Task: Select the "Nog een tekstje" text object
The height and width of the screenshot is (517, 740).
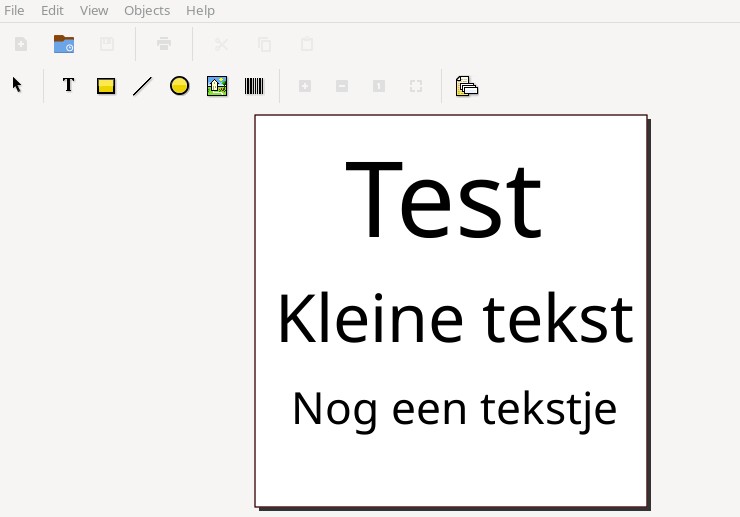Action: tap(454, 408)
